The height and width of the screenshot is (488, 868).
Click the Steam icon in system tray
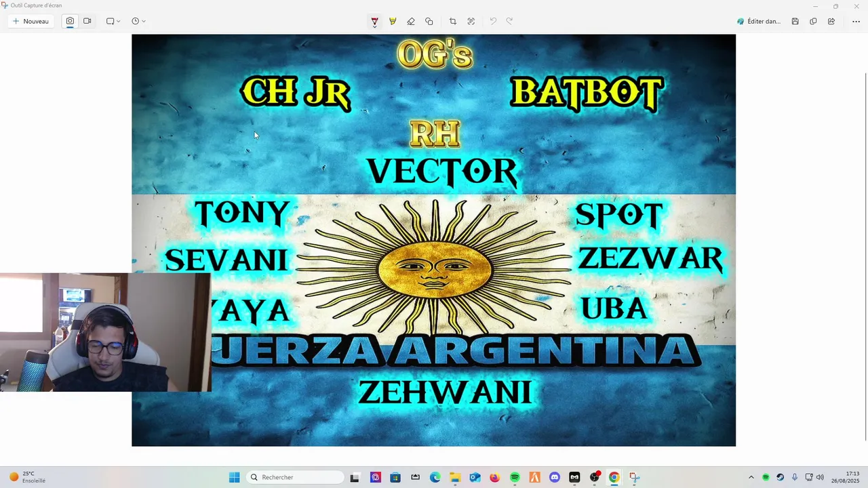780,477
